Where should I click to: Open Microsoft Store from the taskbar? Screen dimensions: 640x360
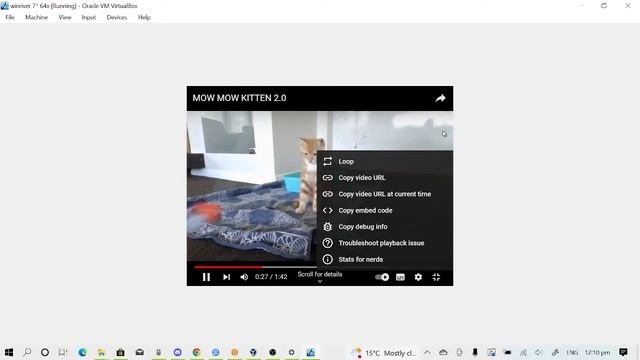[120, 352]
